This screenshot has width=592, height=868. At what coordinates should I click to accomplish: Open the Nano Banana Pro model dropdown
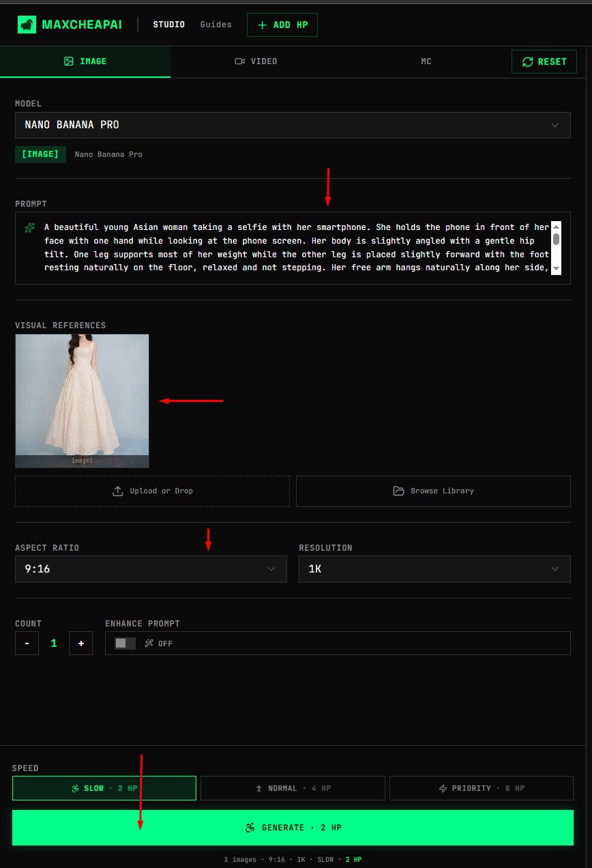coord(293,125)
